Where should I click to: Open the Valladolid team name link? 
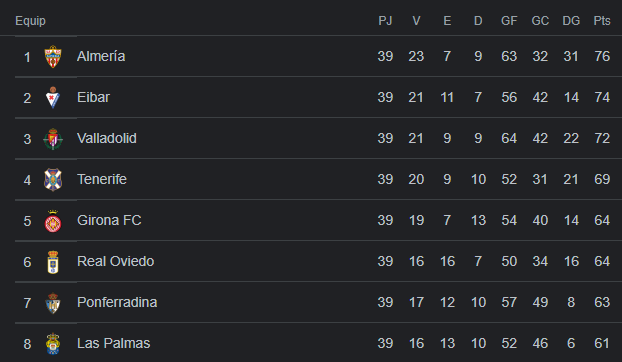(107, 138)
